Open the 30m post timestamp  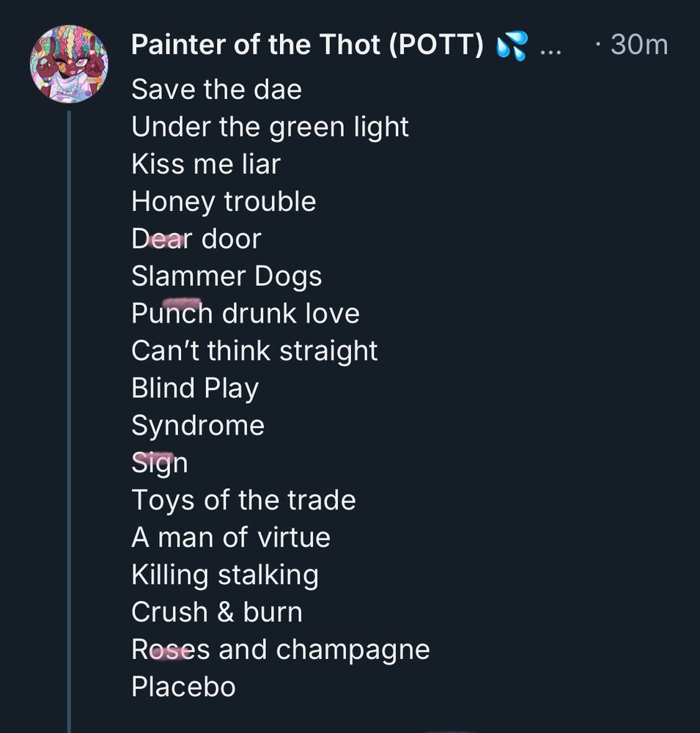coord(638,45)
